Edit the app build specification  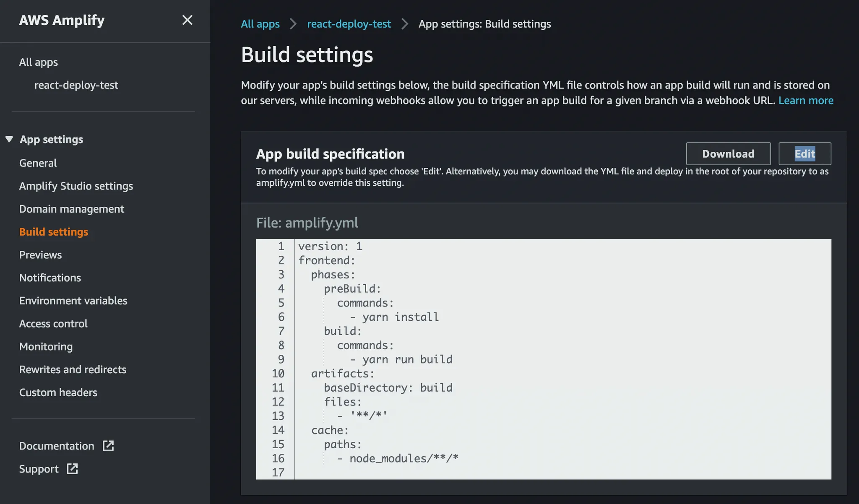click(804, 154)
